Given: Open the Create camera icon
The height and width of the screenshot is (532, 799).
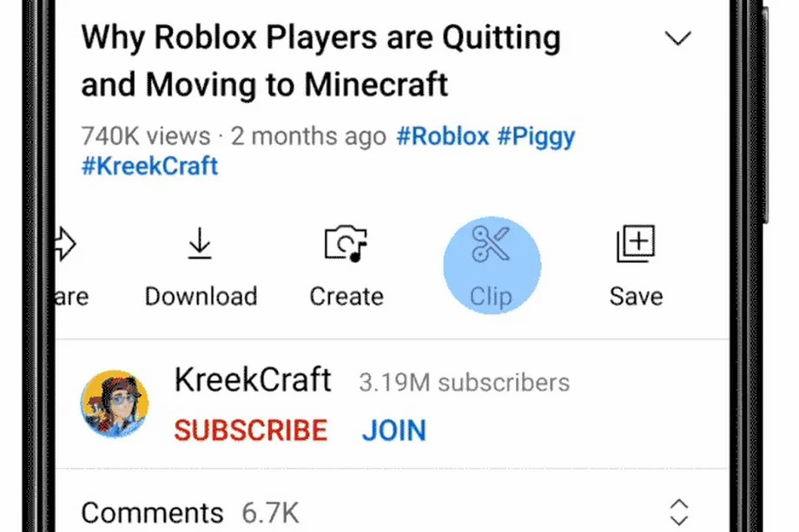Looking at the screenshot, I should coord(346,243).
